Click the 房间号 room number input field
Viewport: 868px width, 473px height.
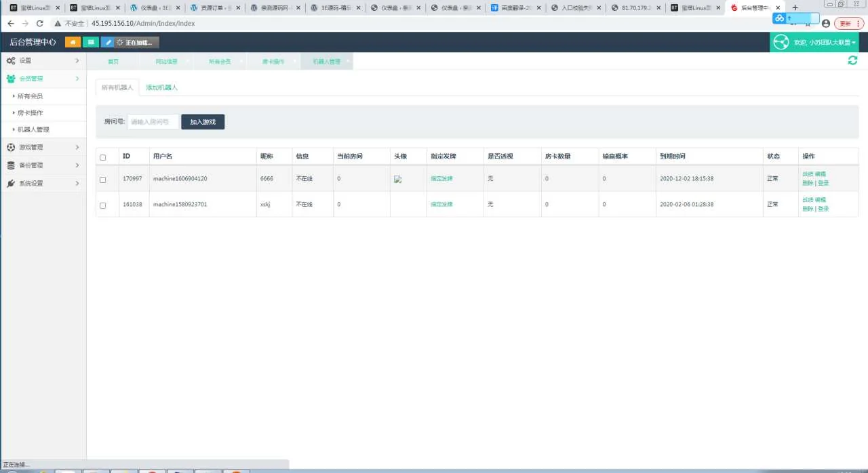click(153, 122)
